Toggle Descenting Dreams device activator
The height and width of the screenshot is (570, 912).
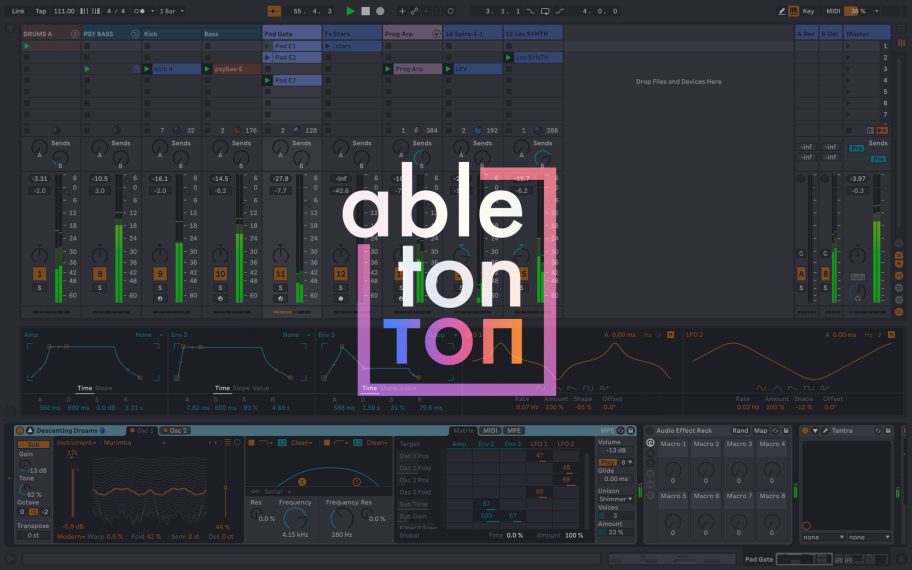point(20,430)
